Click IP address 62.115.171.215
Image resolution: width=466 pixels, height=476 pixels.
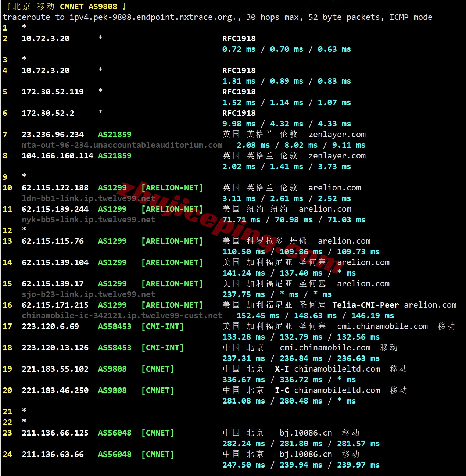click(x=55, y=305)
